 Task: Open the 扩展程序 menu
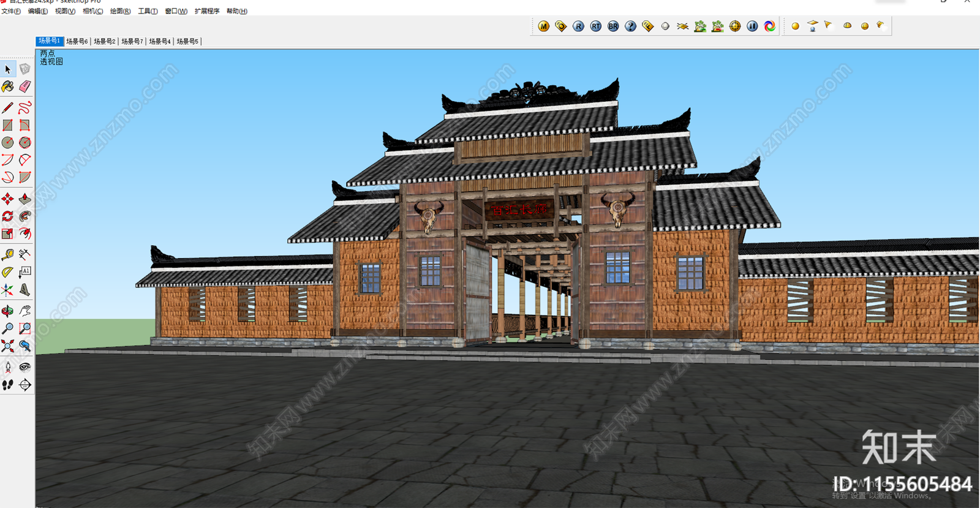[x=207, y=11]
